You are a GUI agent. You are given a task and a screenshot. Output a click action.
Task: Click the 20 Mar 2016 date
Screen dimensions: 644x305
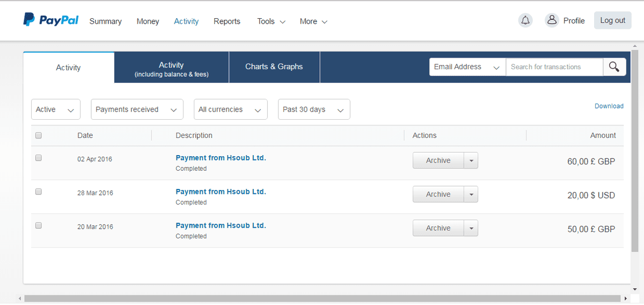pos(95,227)
